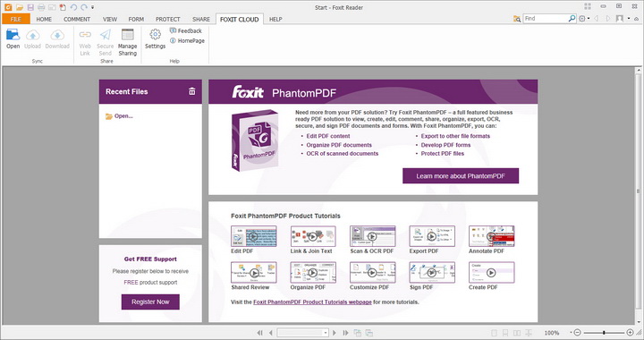The width and height of the screenshot is (644, 340).
Task: Go to last page button in status bar
Action: click(x=345, y=333)
